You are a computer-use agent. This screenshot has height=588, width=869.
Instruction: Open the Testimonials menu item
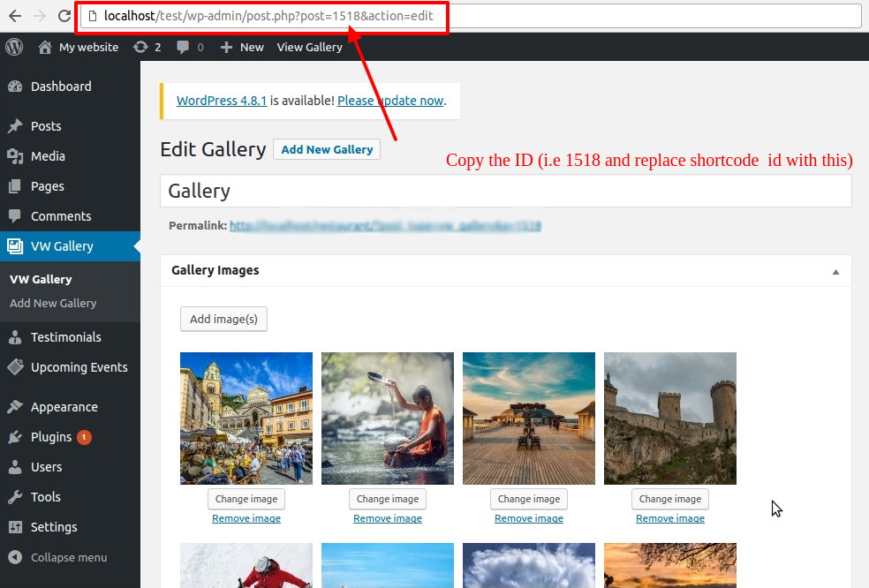(x=65, y=337)
